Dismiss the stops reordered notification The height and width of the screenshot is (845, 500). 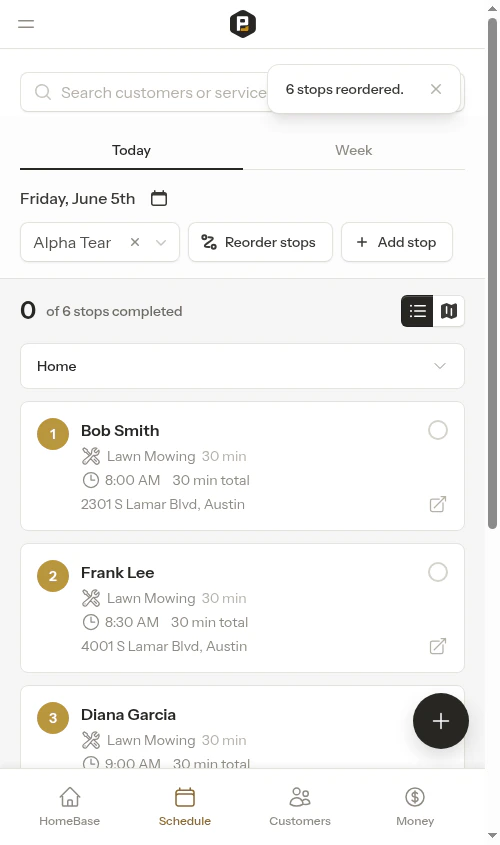[436, 89]
